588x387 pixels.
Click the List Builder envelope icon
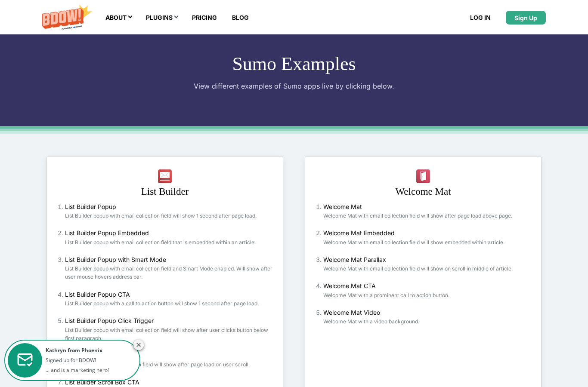point(165,176)
